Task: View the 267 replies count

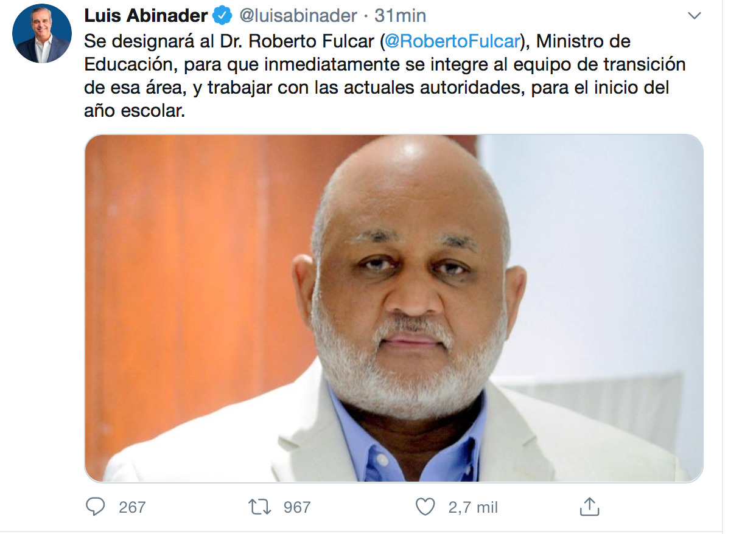Action: [132, 507]
